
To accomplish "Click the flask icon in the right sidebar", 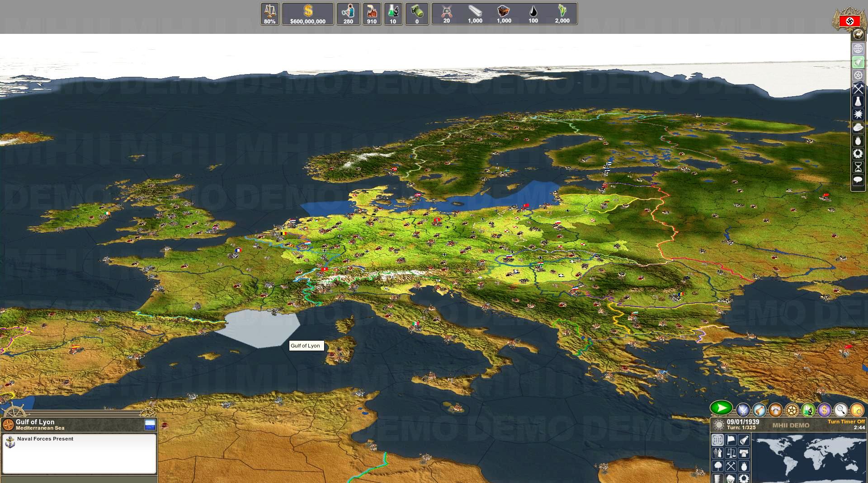I will (858, 102).
